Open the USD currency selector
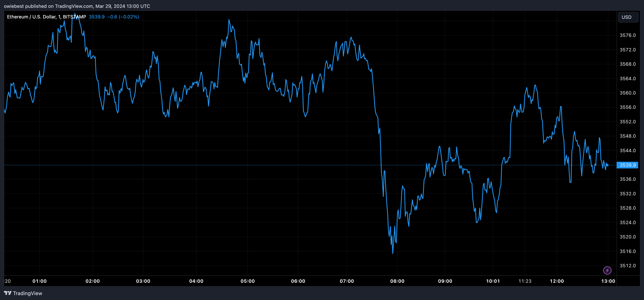 coord(628,17)
